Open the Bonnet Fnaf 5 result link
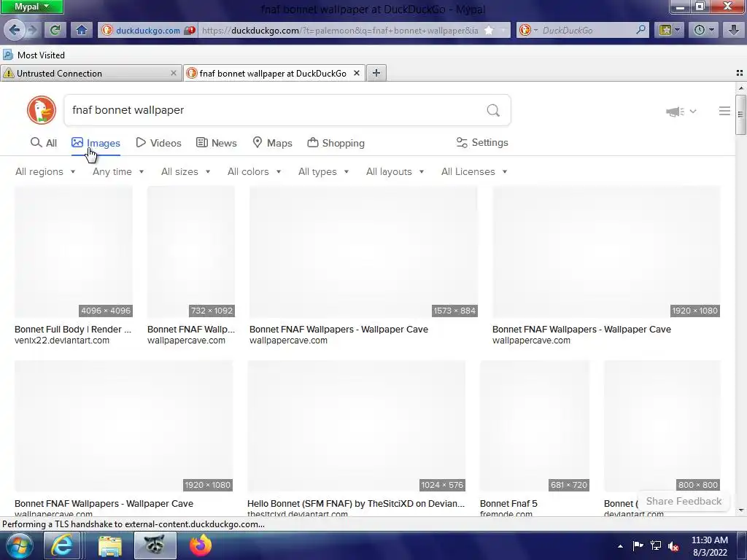The height and width of the screenshot is (560, 747). click(x=508, y=503)
